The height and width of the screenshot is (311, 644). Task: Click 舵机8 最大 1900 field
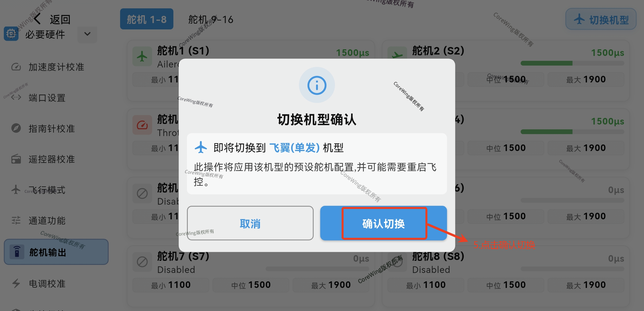pos(586,285)
